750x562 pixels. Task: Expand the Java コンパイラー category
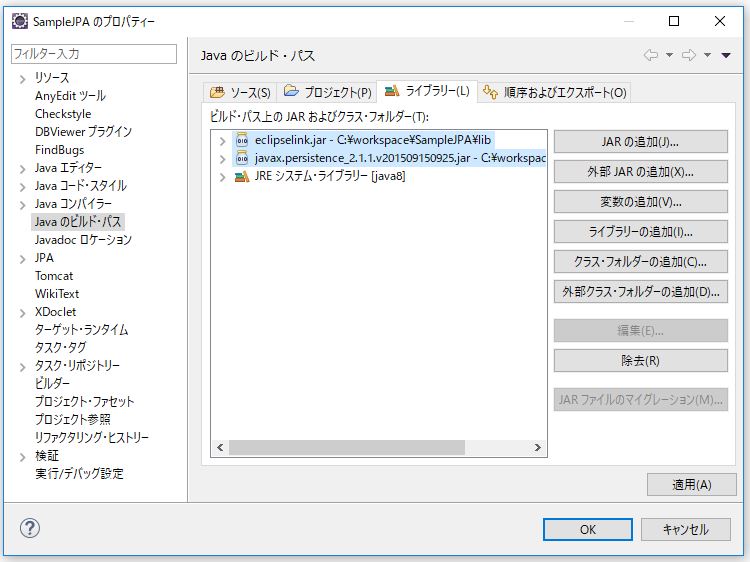[22, 204]
